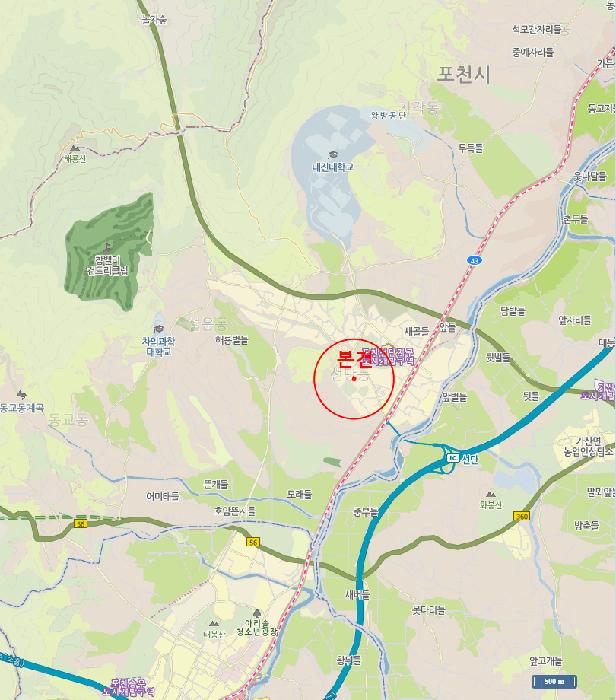The image size is (616, 700).
Task: Click the 대진대학교 university cap icon
Action: (333, 154)
